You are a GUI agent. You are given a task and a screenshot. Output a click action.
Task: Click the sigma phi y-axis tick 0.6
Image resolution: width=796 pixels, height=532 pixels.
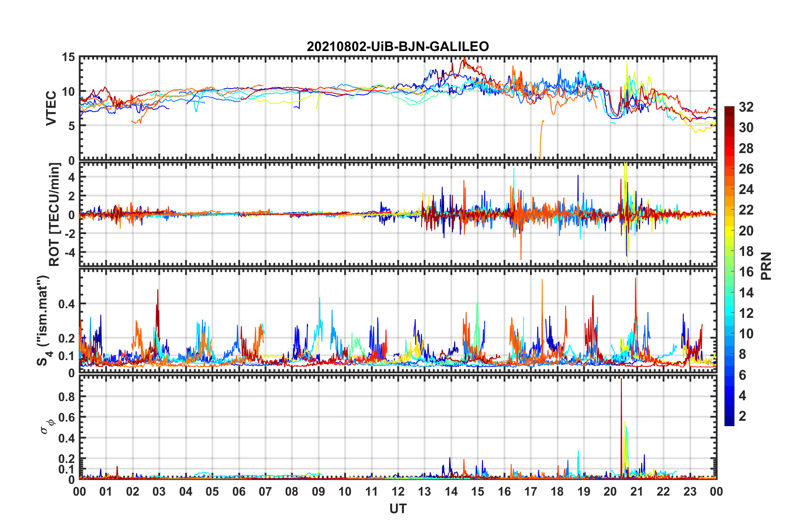(67, 417)
